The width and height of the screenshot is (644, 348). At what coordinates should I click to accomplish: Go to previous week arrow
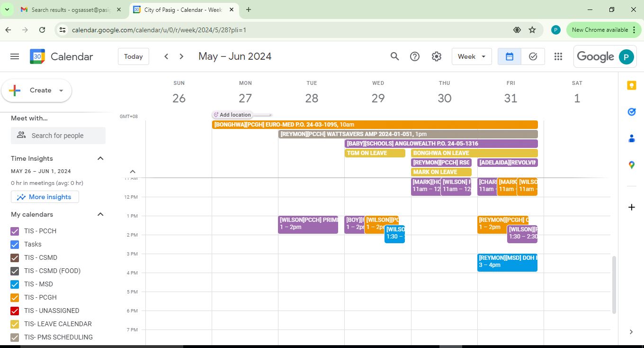(x=166, y=56)
